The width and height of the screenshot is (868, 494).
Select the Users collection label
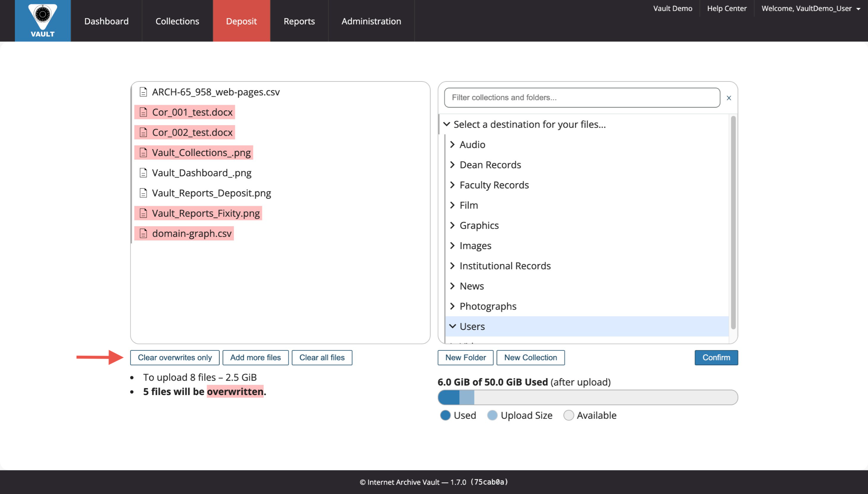click(x=472, y=326)
